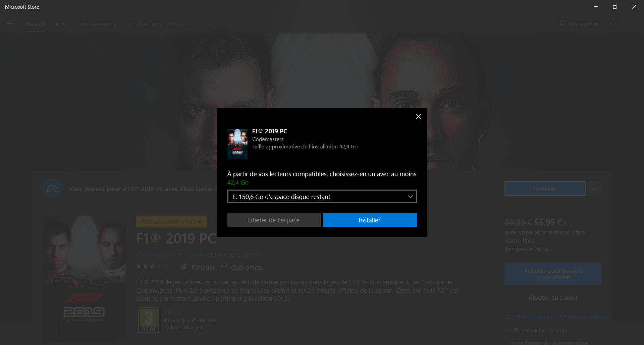Open the Codemasters publisher link
644x345 pixels.
155,255
